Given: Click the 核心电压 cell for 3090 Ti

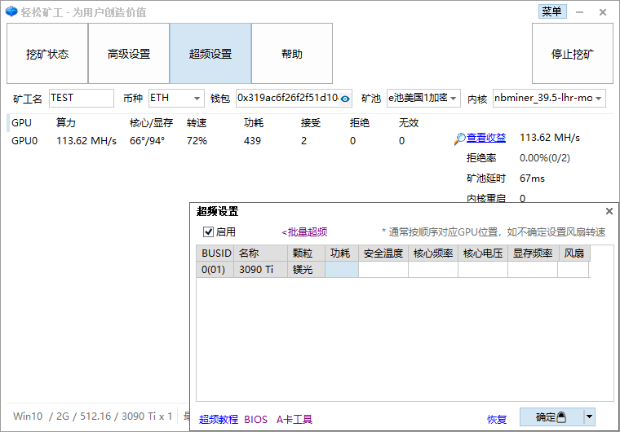Looking at the screenshot, I should pos(483,270).
